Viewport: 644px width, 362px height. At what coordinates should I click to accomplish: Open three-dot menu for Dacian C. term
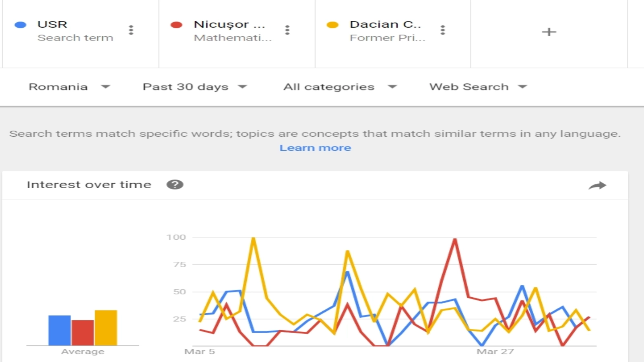(x=443, y=30)
